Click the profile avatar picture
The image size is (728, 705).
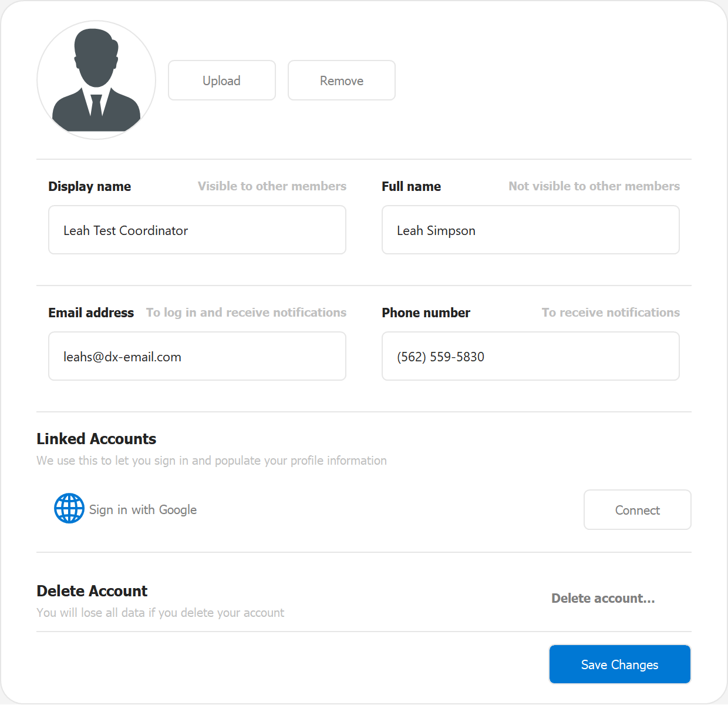pos(96,80)
